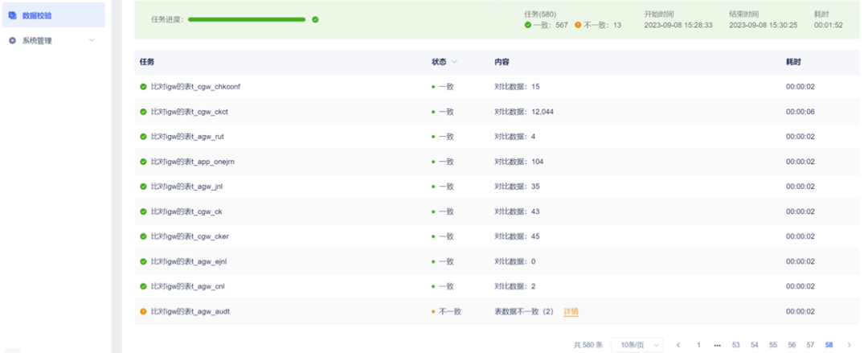Image resolution: width=868 pixels, height=353 pixels.
Task: Click success icon for t_cgw_chkconf row
Action: pyautogui.click(x=143, y=87)
